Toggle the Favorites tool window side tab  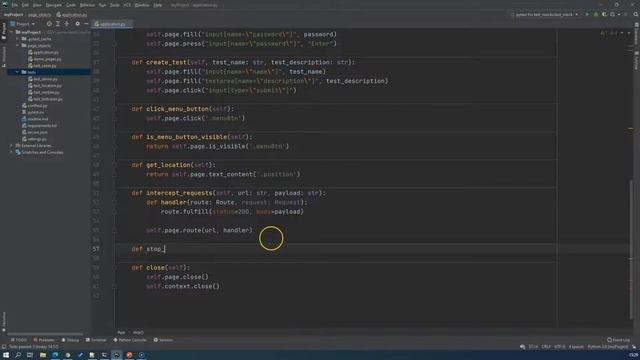4,321
